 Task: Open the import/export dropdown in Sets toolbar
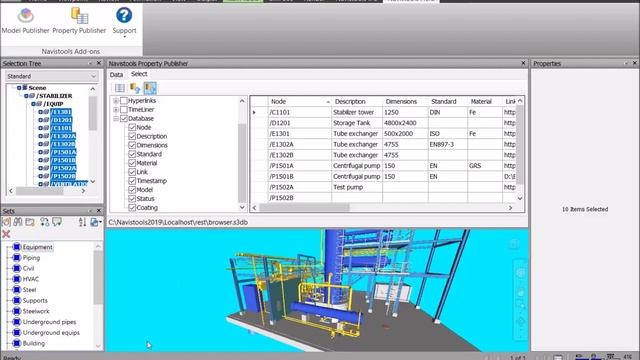[96, 222]
